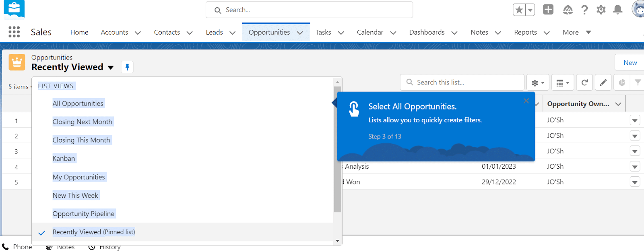Viewport: 644px width, 252px height.
Task: Click the global Create plus icon
Action: [x=548, y=9]
